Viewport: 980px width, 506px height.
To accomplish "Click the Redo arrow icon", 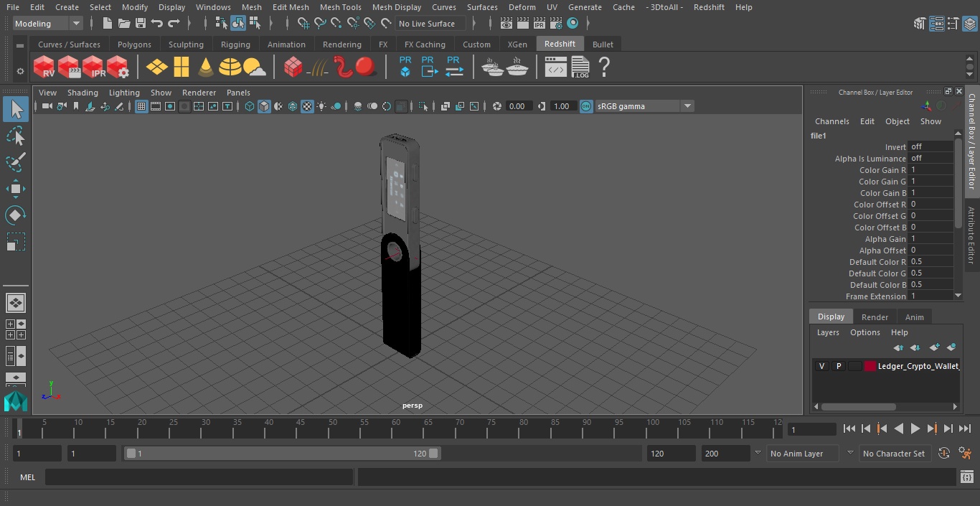I will pos(174,24).
